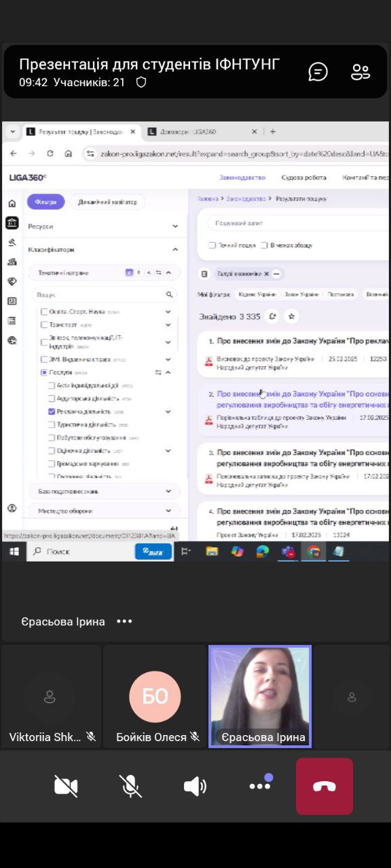Click the browser forward arrow
Viewport: 391px width, 868px height.
(x=31, y=154)
